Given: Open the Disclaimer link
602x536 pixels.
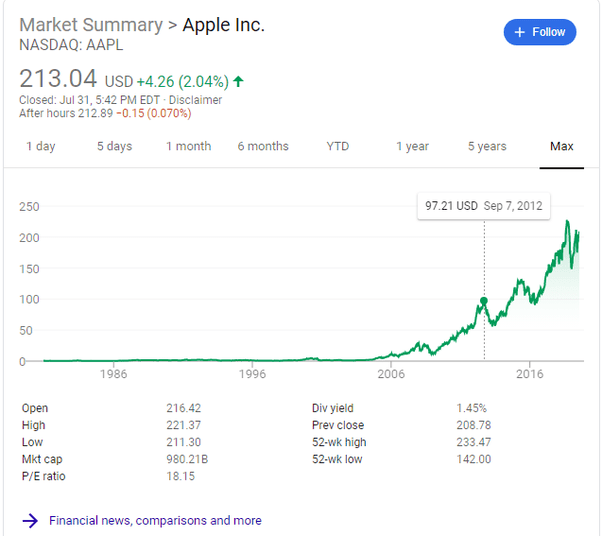Looking at the screenshot, I should click(x=195, y=100).
